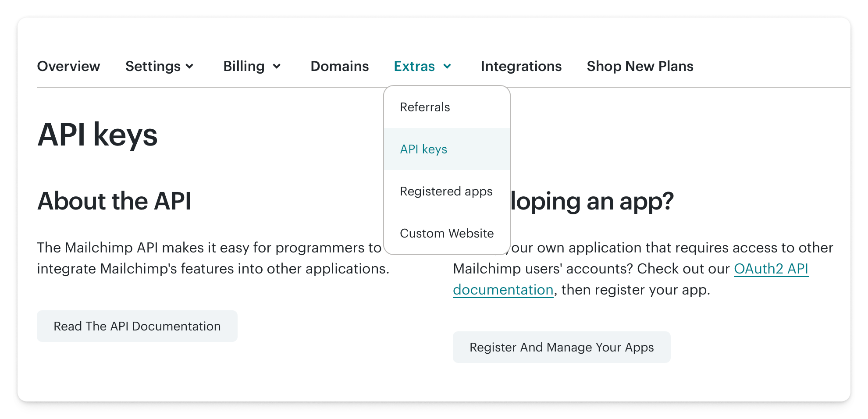Screen dimensions: 868x419
Task: Navigate to the Overview tab
Action: click(x=68, y=66)
